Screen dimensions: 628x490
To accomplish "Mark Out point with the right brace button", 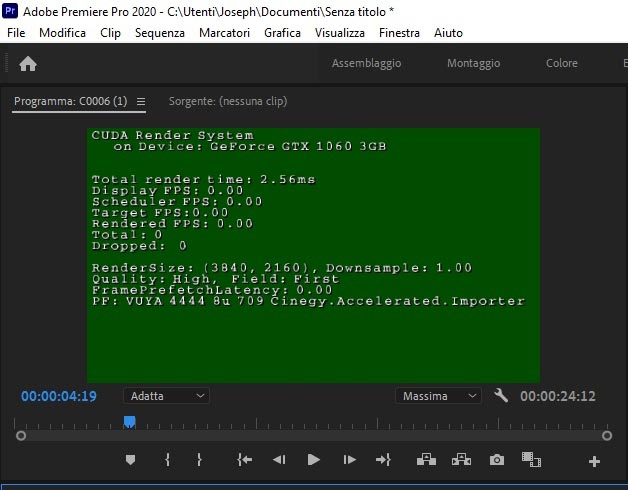I will (x=199, y=460).
